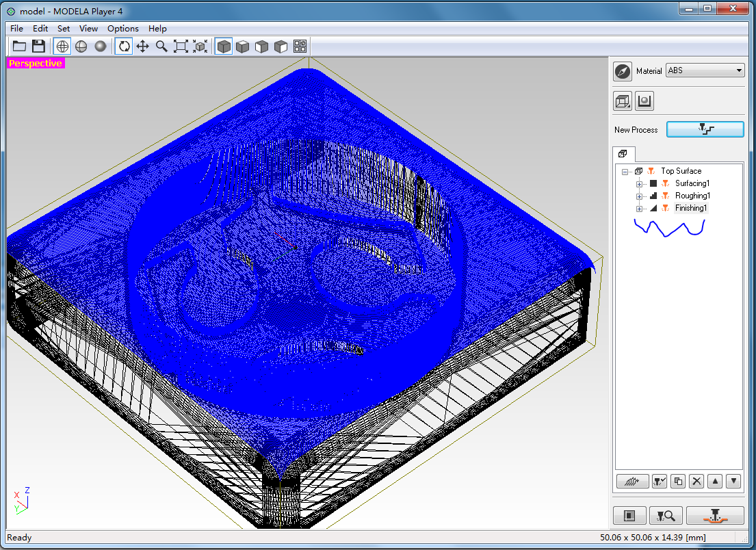Viewport: 756px width, 550px height.
Task: Click the Perspective viewport label
Action: (x=36, y=63)
